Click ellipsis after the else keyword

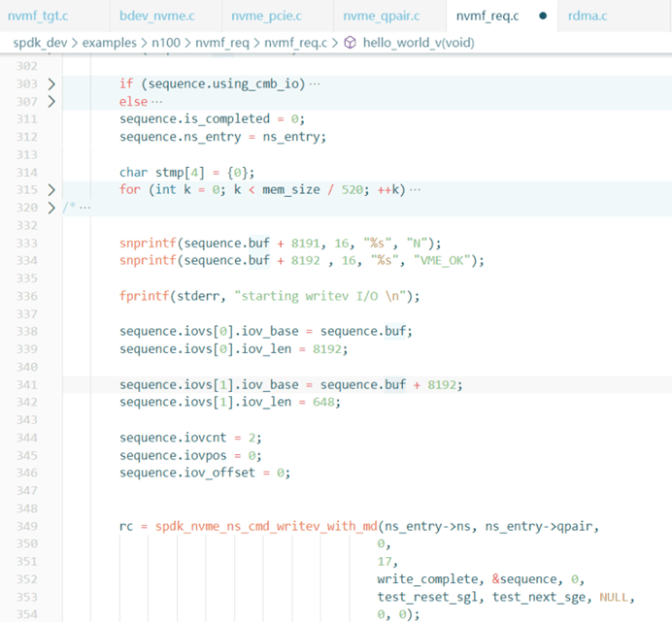(157, 102)
